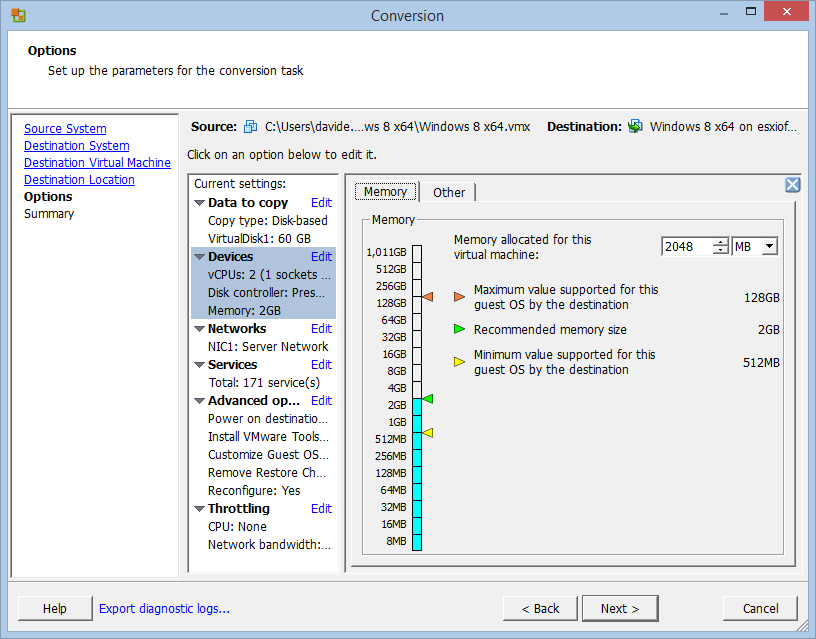Decrease memory with the down spinner arrow
This screenshot has width=816, height=639.
(721, 250)
